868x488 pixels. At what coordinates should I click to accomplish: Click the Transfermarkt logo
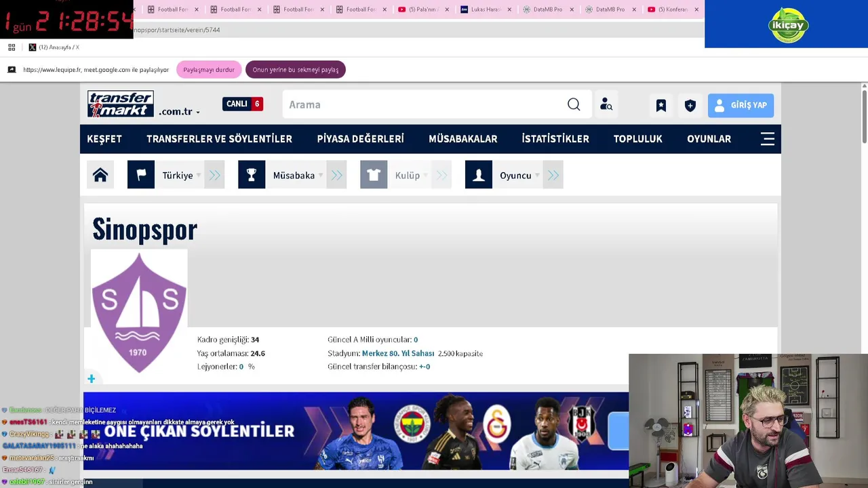coord(120,104)
